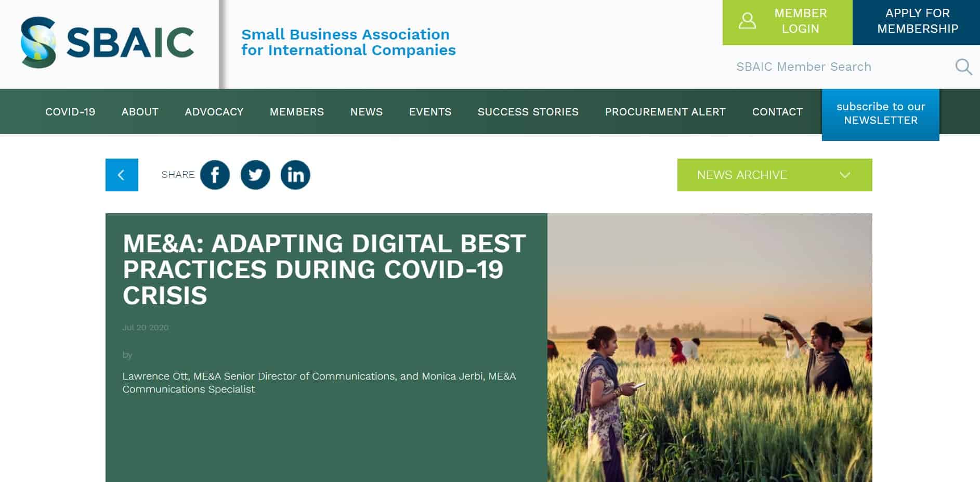Click the member login user icon

pos(747,21)
